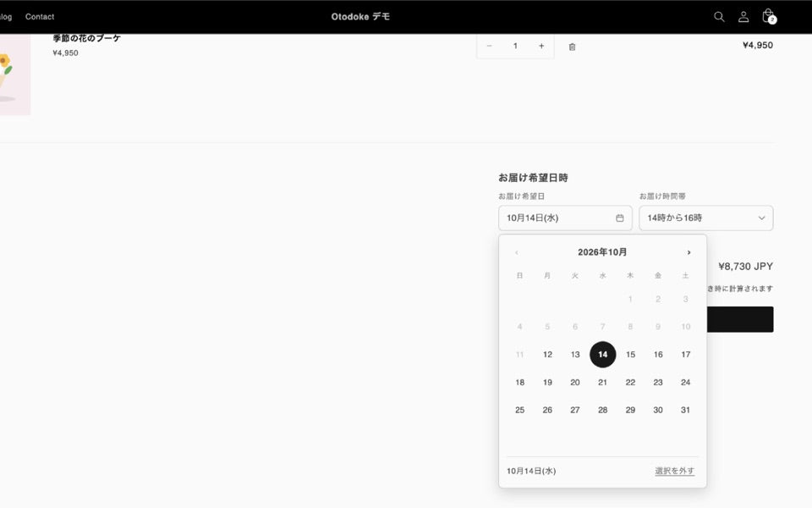This screenshot has width=812, height=508.
Task: Click the ¥8,730 JPY total amount
Action: coord(746,267)
